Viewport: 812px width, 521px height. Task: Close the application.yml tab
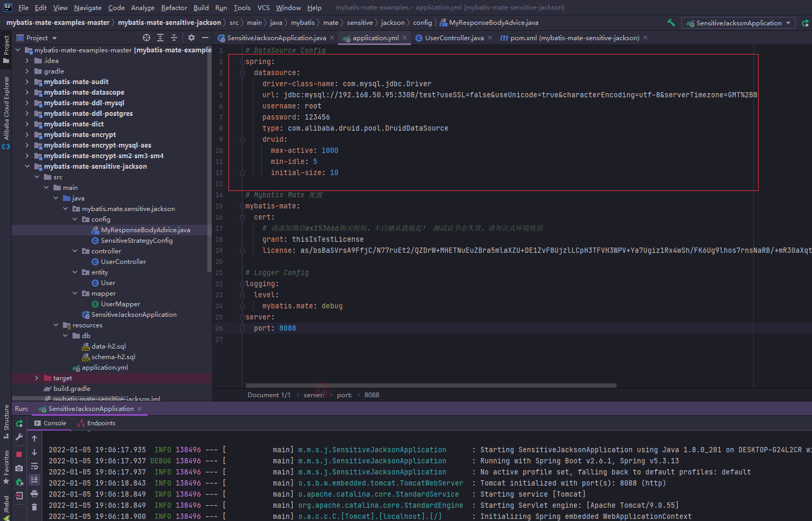pos(405,38)
